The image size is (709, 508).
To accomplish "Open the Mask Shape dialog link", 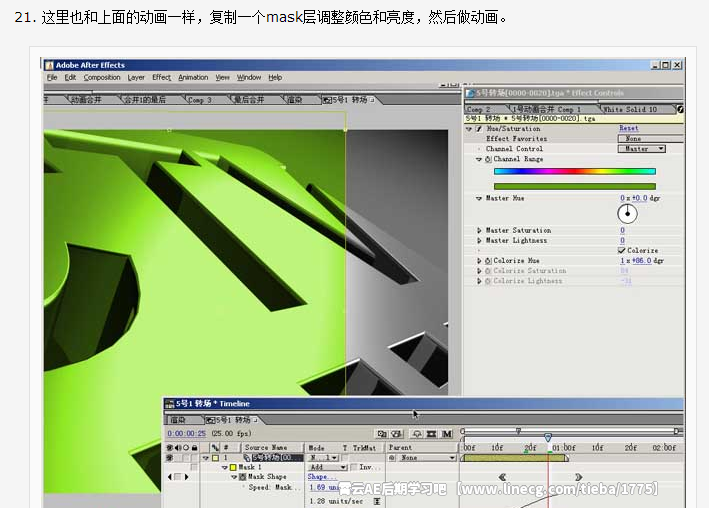I will [x=321, y=477].
